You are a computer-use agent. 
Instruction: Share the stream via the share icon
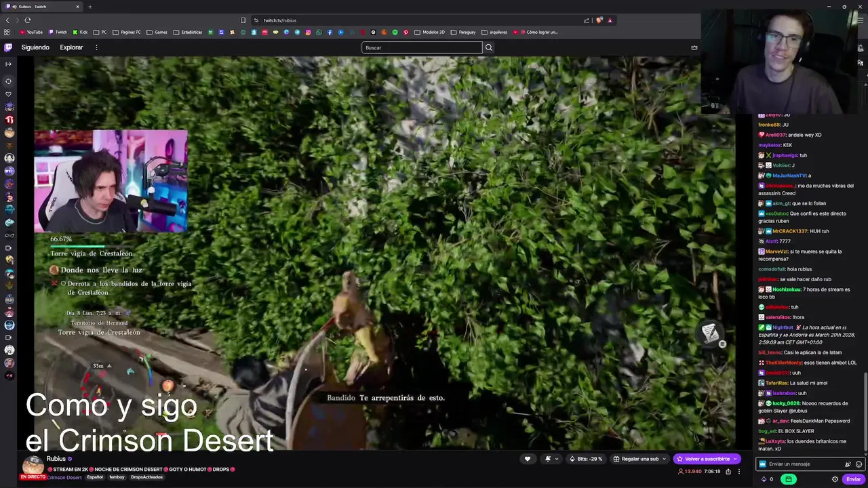point(728,472)
